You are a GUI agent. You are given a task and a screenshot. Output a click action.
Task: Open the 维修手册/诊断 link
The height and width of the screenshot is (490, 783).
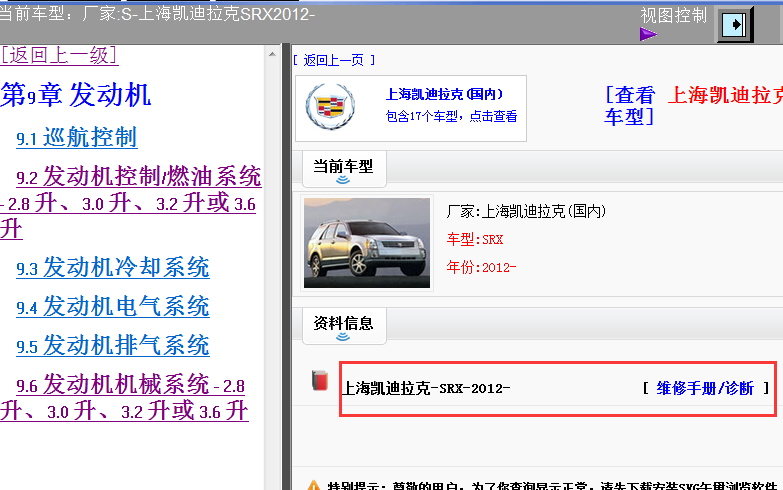coord(705,388)
